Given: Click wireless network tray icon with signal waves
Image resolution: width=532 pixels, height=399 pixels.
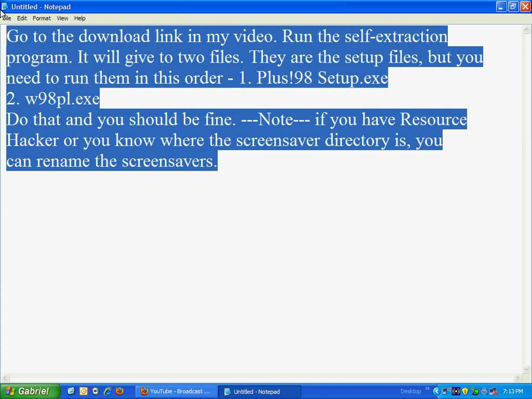Looking at the screenshot, I should [x=447, y=391].
